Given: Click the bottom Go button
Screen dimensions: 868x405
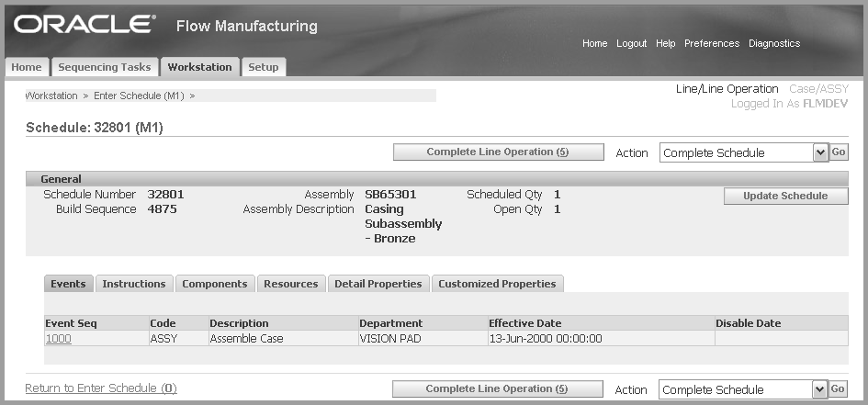Looking at the screenshot, I should click(838, 389).
